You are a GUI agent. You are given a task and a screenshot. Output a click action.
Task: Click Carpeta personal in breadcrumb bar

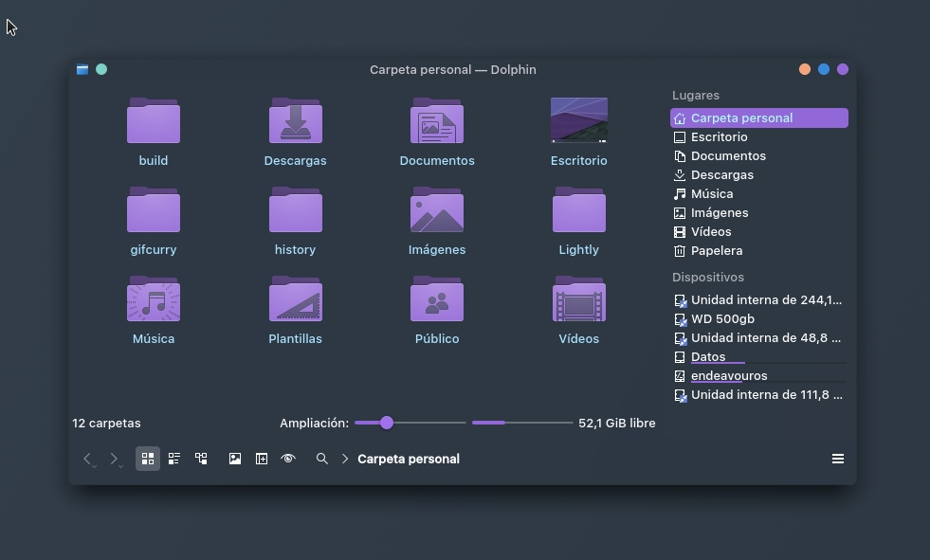[409, 459]
